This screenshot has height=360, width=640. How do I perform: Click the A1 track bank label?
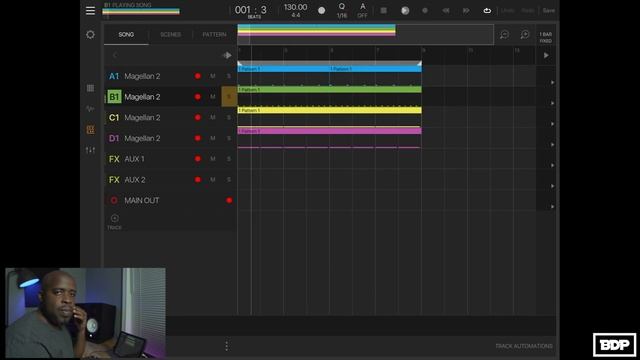(114, 76)
